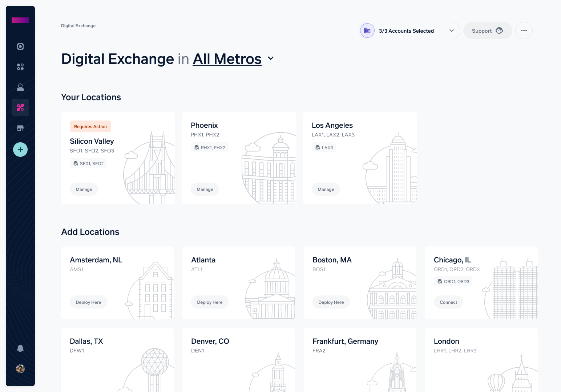
Task: Click the Chicago twin towers illustration
Action: pos(511,289)
